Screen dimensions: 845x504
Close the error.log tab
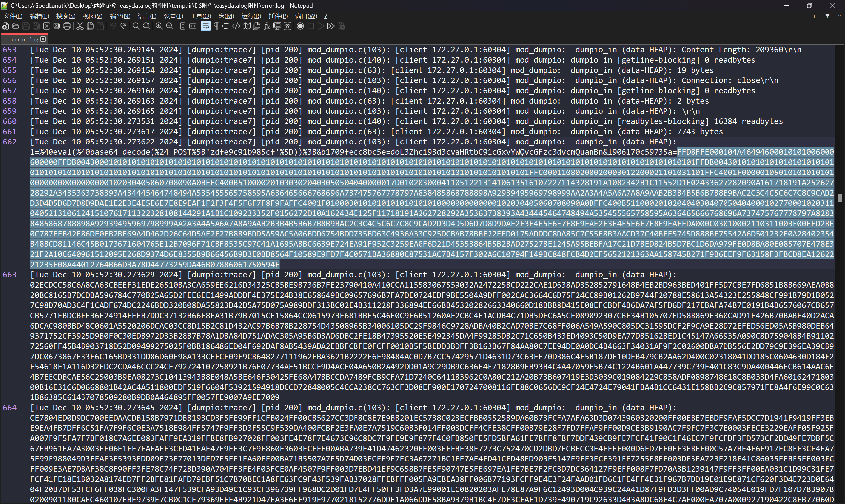click(x=43, y=39)
